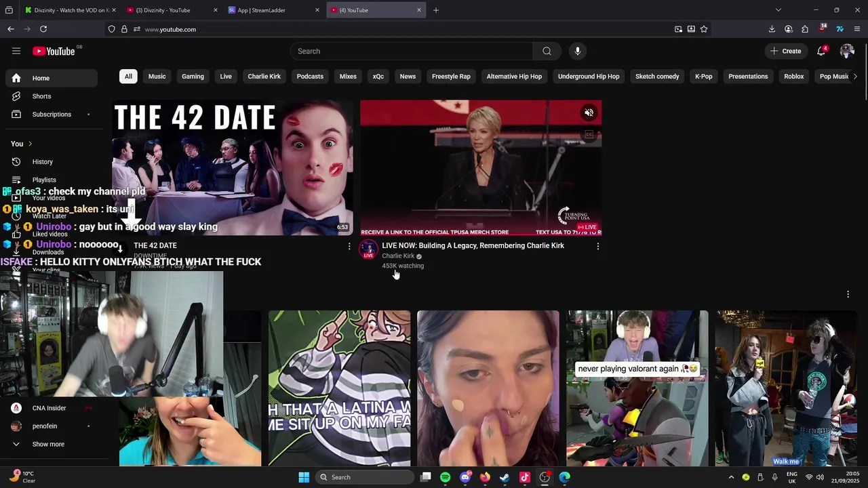The height and width of the screenshot is (488, 868).
Task: Expand Show more in the subscriptions list
Action: tap(52, 444)
